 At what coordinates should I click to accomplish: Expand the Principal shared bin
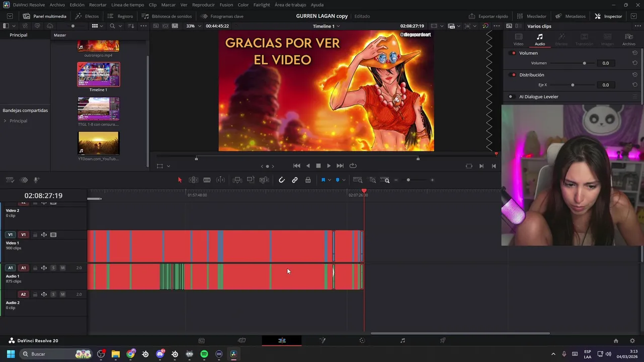[5, 121]
